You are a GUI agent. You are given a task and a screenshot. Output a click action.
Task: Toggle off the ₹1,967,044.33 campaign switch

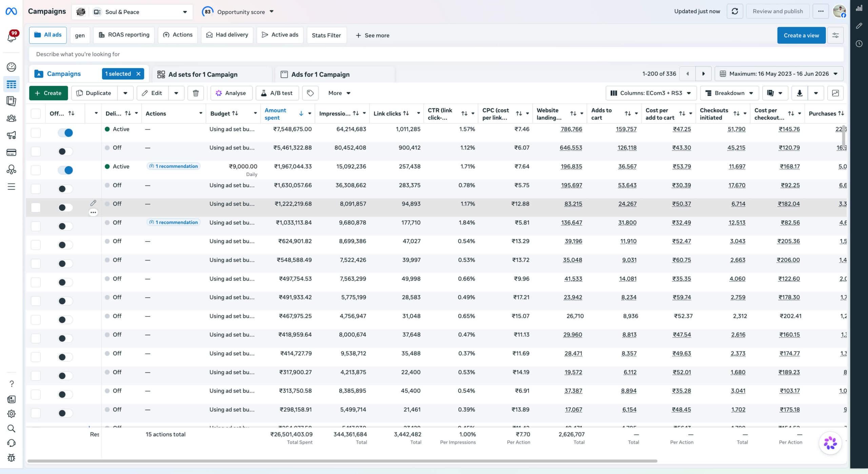[x=65, y=170]
